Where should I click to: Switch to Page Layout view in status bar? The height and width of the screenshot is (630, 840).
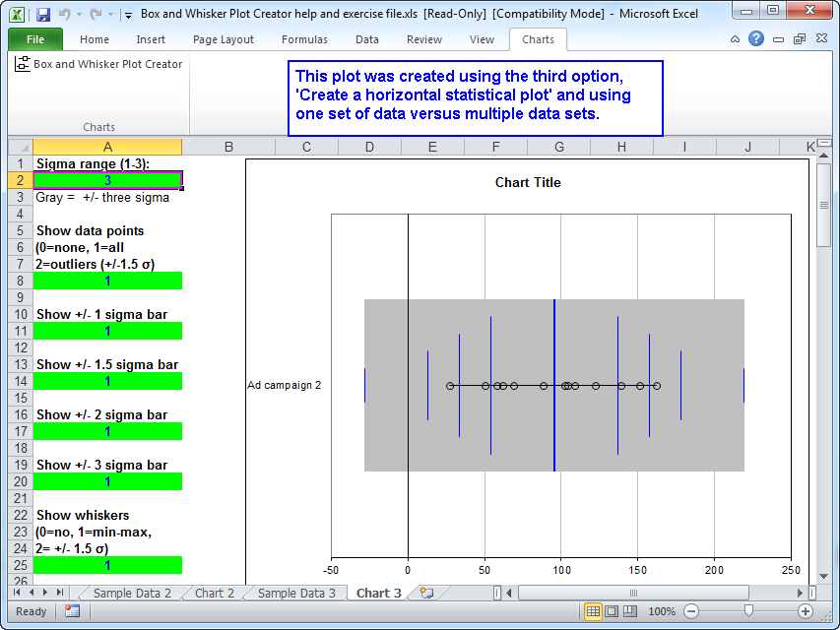[x=613, y=611]
